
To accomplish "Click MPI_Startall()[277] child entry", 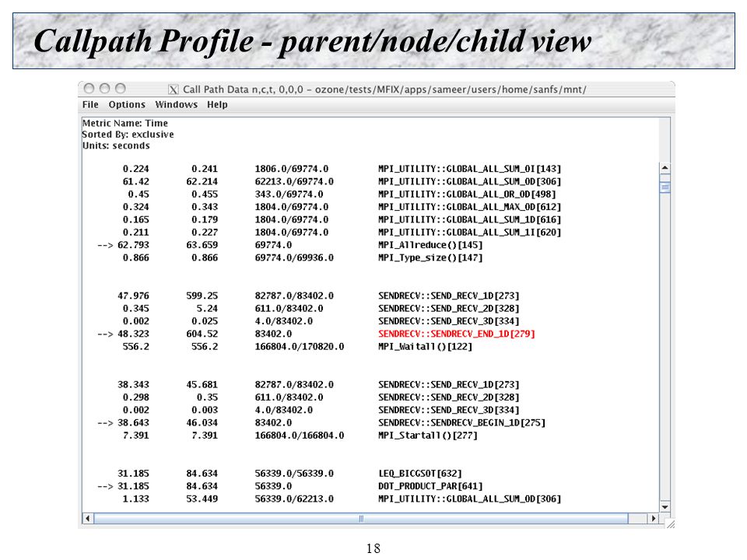I will point(427,436).
